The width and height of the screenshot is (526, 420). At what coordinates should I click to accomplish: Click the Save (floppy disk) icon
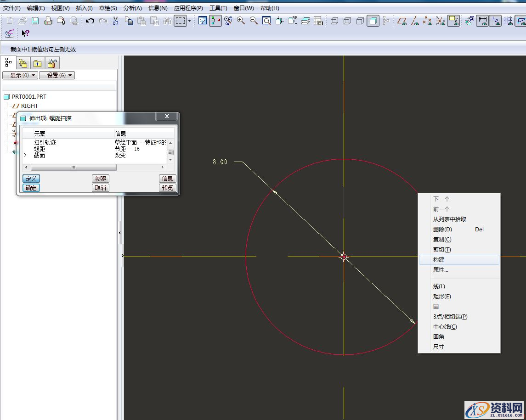tap(35, 21)
